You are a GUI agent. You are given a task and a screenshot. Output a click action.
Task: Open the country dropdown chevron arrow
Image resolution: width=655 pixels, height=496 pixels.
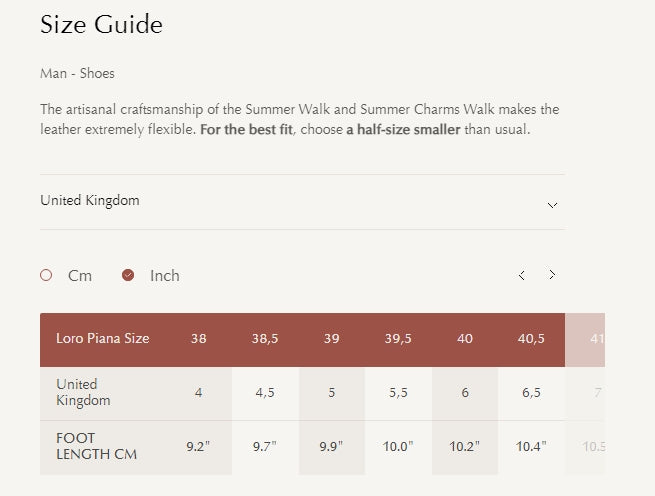click(x=552, y=205)
